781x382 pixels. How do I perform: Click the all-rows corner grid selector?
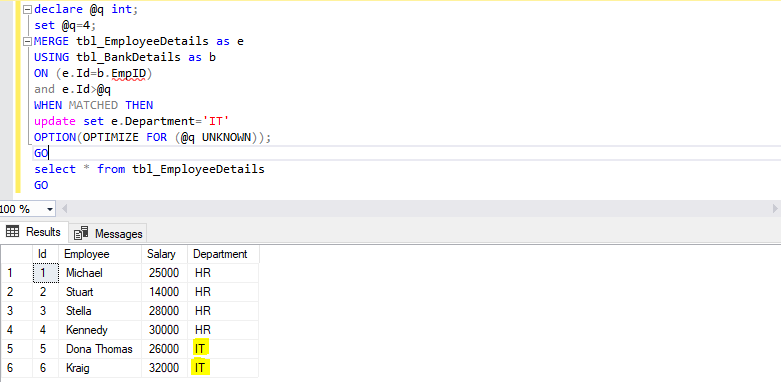coord(16,254)
